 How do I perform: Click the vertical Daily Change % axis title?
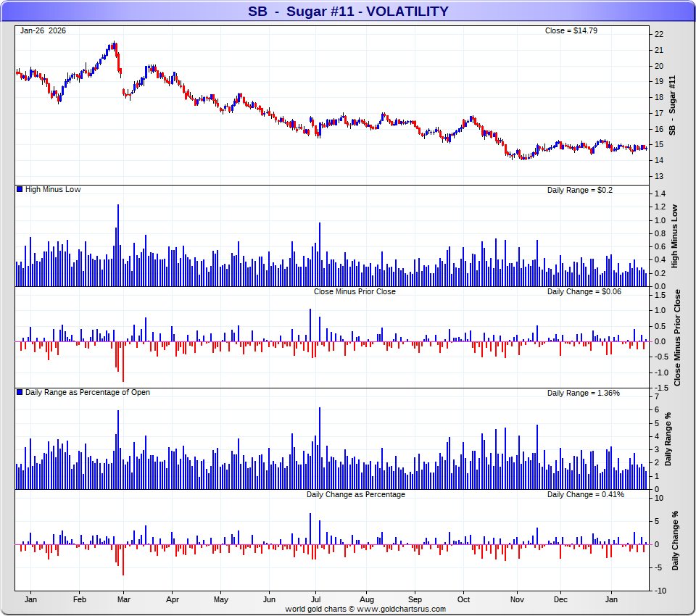(x=677, y=541)
